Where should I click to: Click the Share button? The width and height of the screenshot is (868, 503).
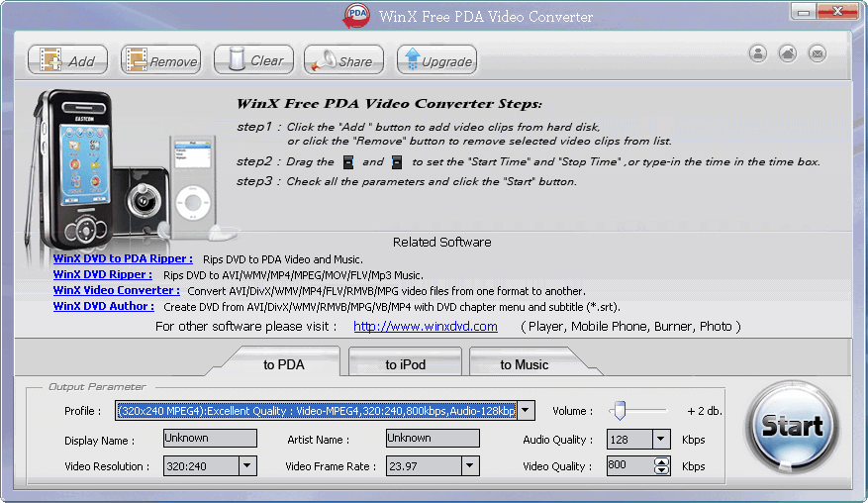pyautogui.click(x=343, y=59)
